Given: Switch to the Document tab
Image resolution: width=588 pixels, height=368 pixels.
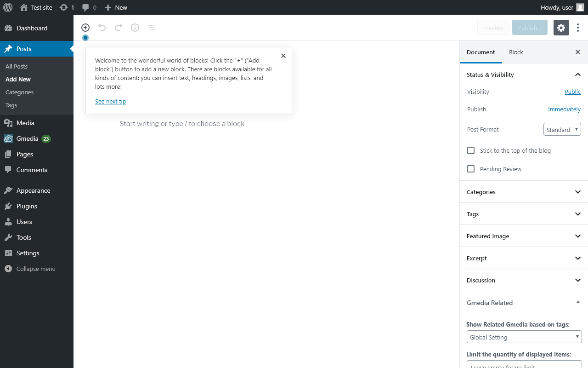Looking at the screenshot, I should coord(481,52).
